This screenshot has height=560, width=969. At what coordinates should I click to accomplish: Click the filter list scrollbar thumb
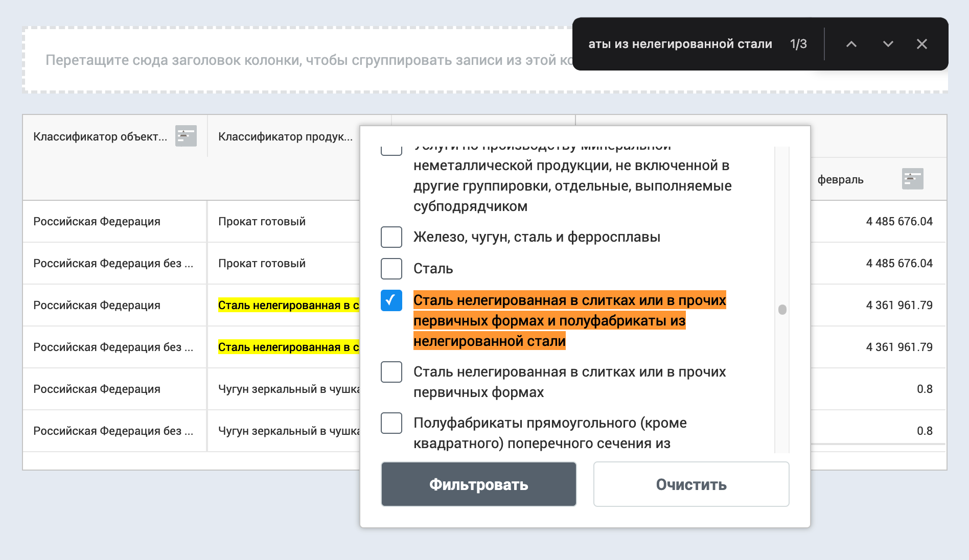[782, 309]
